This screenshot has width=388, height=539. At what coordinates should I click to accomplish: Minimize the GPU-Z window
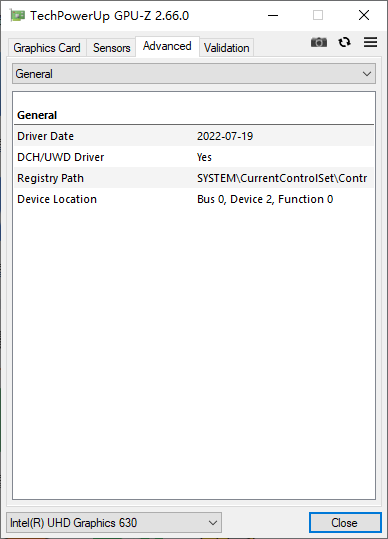click(x=273, y=15)
